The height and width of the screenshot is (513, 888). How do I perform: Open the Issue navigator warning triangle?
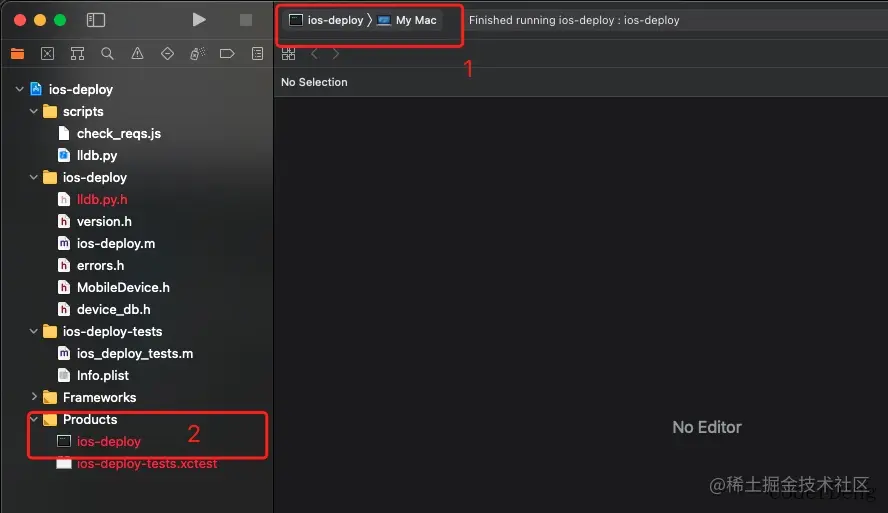click(137, 54)
